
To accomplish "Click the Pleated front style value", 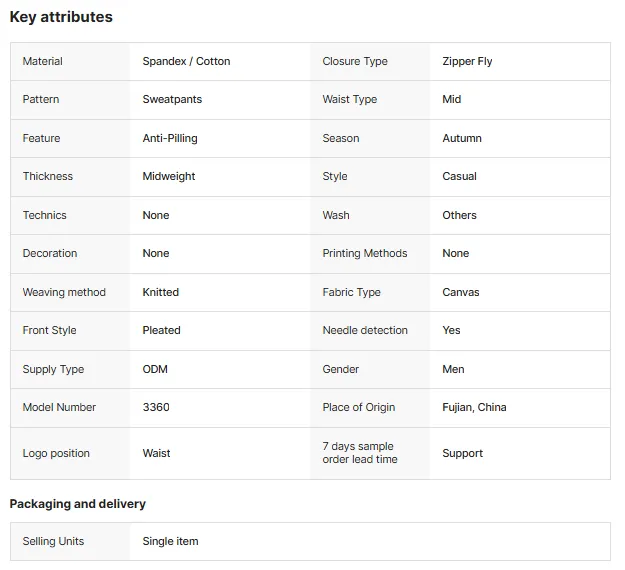I will [x=161, y=330].
